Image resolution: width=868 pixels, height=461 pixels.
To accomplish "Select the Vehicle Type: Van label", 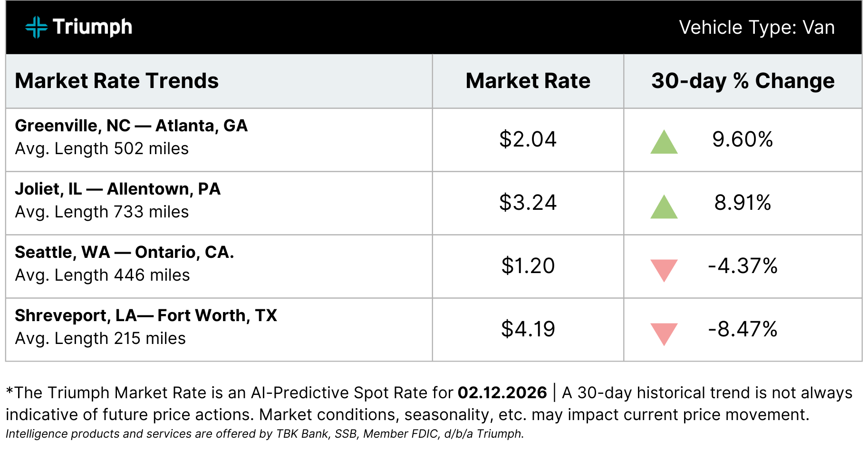I will coord(756,28).
